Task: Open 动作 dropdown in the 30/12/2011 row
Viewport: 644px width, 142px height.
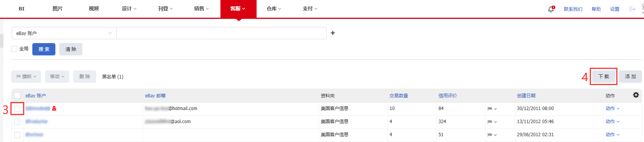Action: pyautogui.click(x=612, y=109)
